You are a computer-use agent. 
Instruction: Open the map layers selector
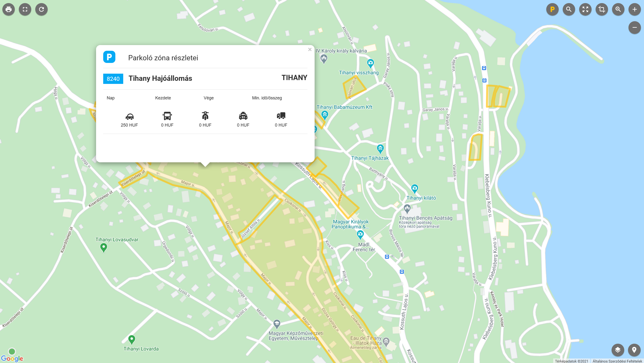click(x=618, y=350)
